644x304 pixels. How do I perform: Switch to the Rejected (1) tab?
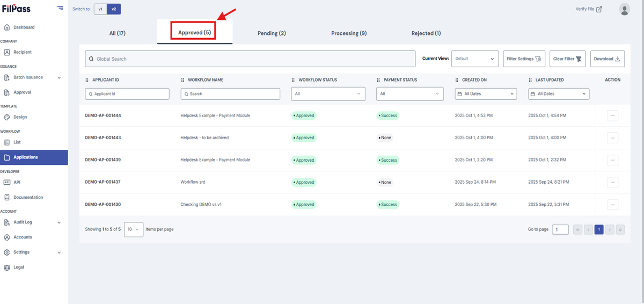click(426, 33)
